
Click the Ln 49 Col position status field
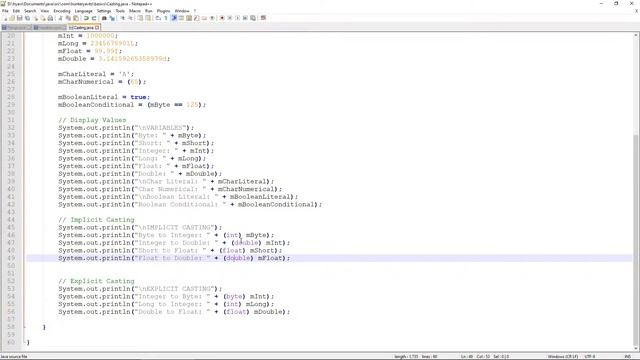tap(485, 357)
